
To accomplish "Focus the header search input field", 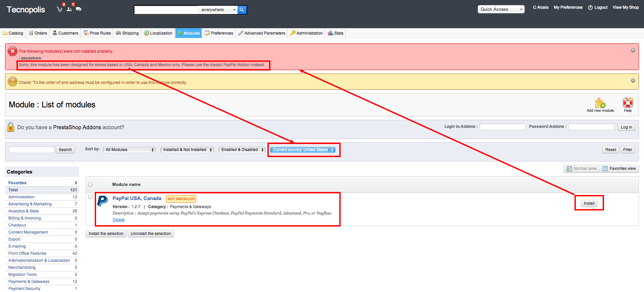I will point(166,10).
